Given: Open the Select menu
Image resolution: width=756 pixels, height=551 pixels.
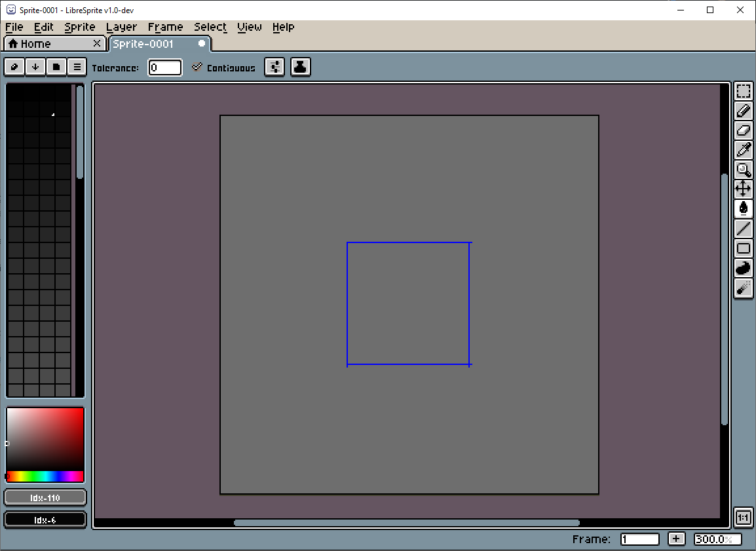Looking at the screenshot, I should tap(210, 27).
